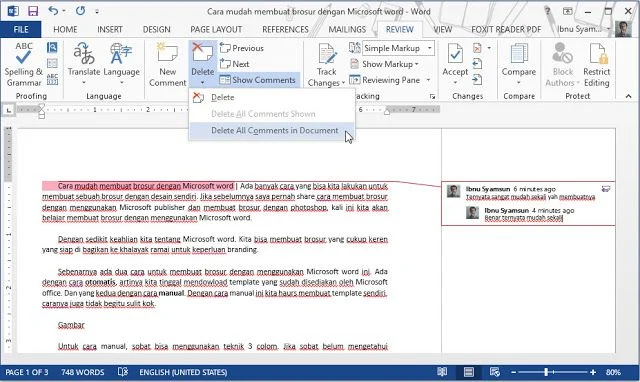Open Word Count icon in Proofing group
640x382 pixels.
pyautogui.click(x=52, y=79)
